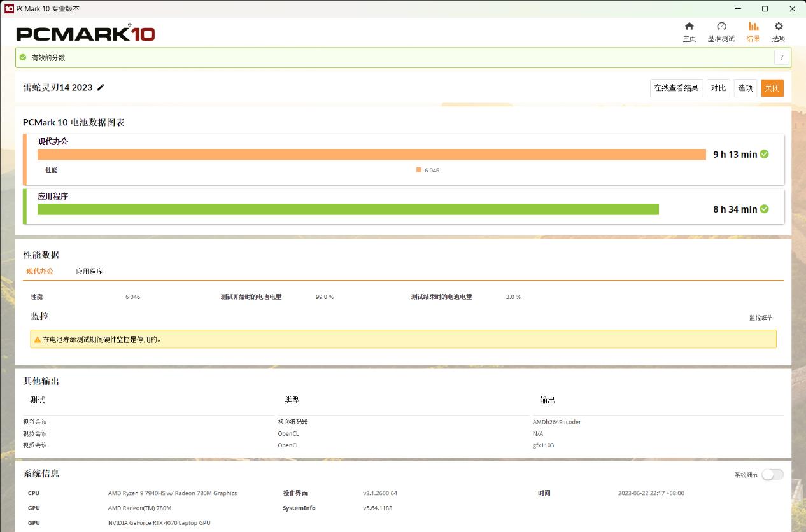Open the 基准测试 benchmark gauge icon
This screenshot has height=532, width=806.
721,27
